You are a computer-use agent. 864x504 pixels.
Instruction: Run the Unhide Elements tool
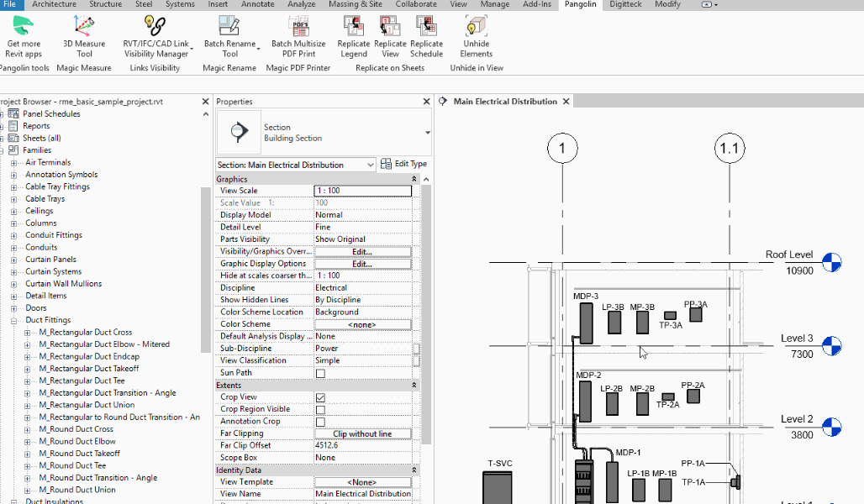tap(476, 26)
